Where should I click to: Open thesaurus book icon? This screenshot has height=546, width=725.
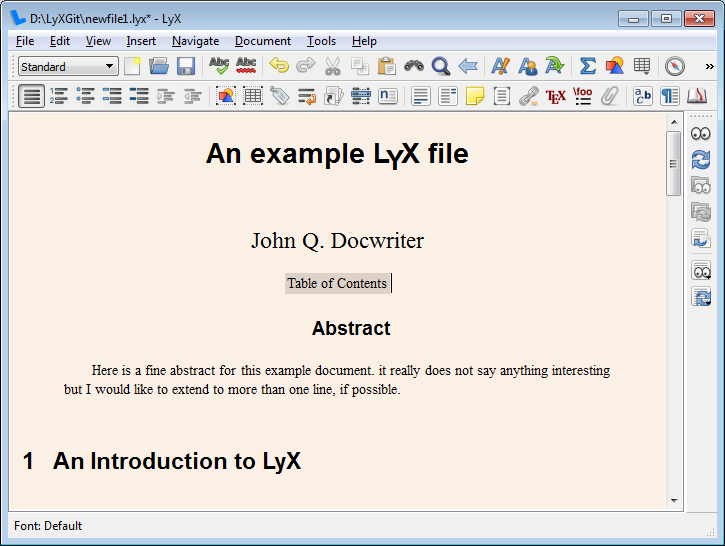tap(697, 96)
